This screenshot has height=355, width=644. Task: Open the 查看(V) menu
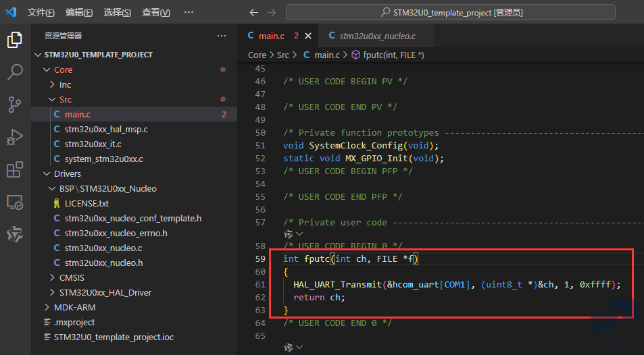pyautogui.click(x=156, y=13)
